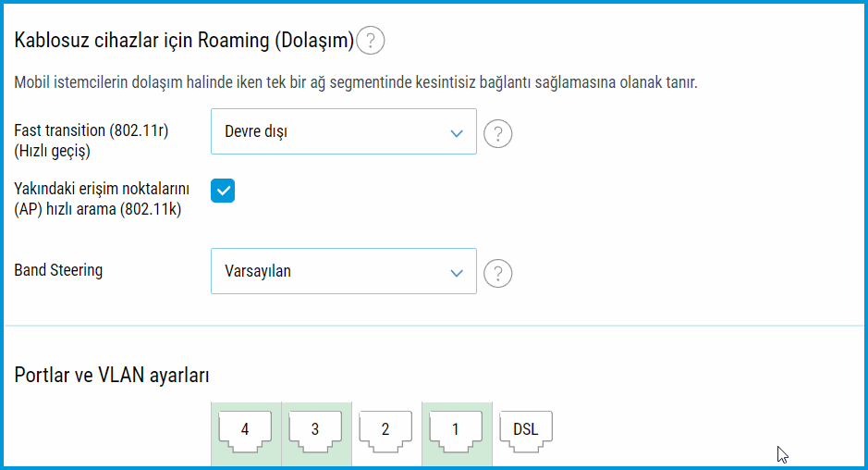Select the DSL port icon

pos(526,429)
